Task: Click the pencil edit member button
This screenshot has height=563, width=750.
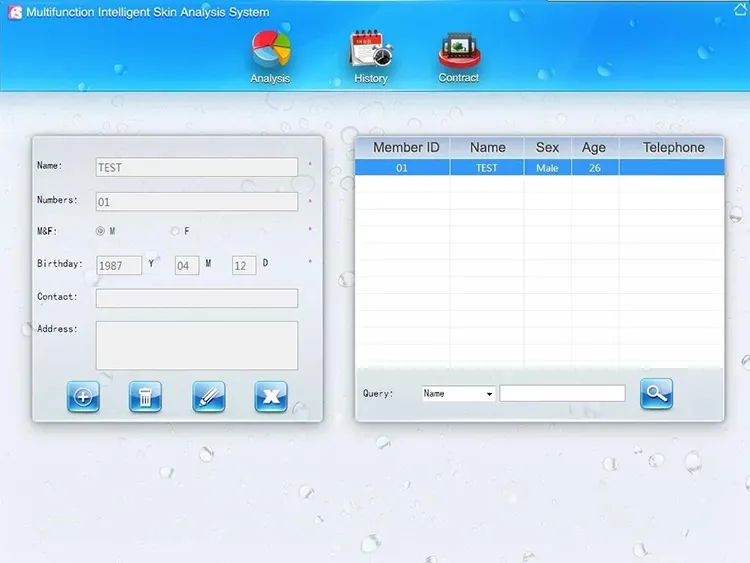Action: click(x=209, y=397)
